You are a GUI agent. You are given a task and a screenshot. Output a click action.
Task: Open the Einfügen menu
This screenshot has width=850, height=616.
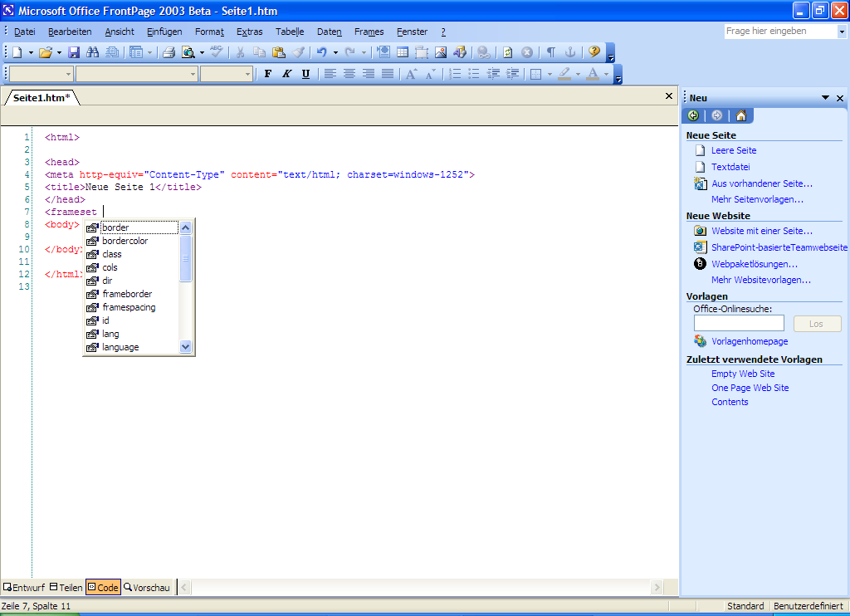[164, 32]
